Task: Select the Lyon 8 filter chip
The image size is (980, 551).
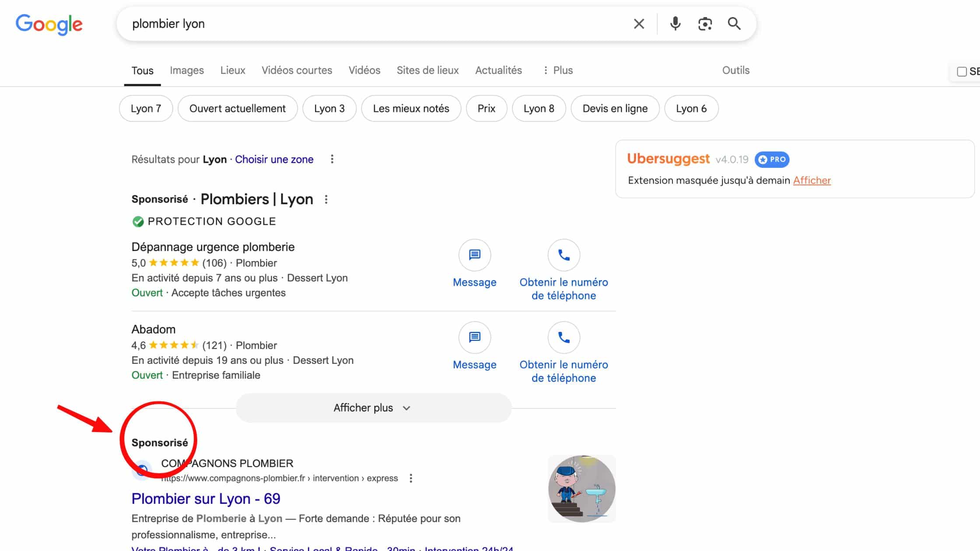Action: pyautogui.click(x=539, y=108)
